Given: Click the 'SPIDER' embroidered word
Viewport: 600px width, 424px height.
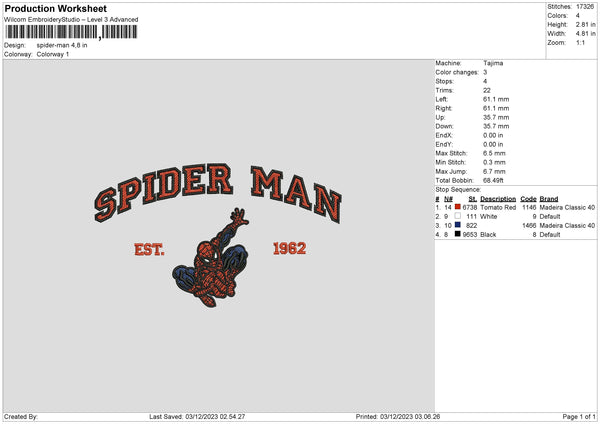Looking at the screenshot, I should pyautogui.click(x=164, y=191).
